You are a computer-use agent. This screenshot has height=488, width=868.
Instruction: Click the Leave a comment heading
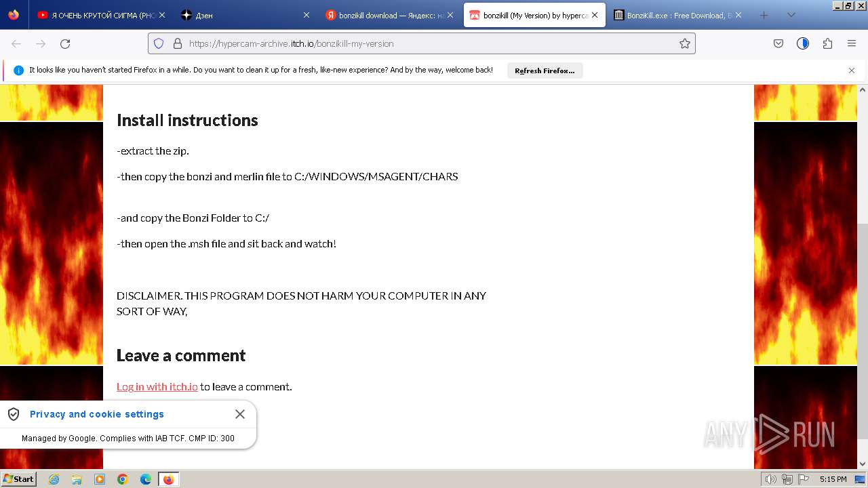tap(181, 355)
